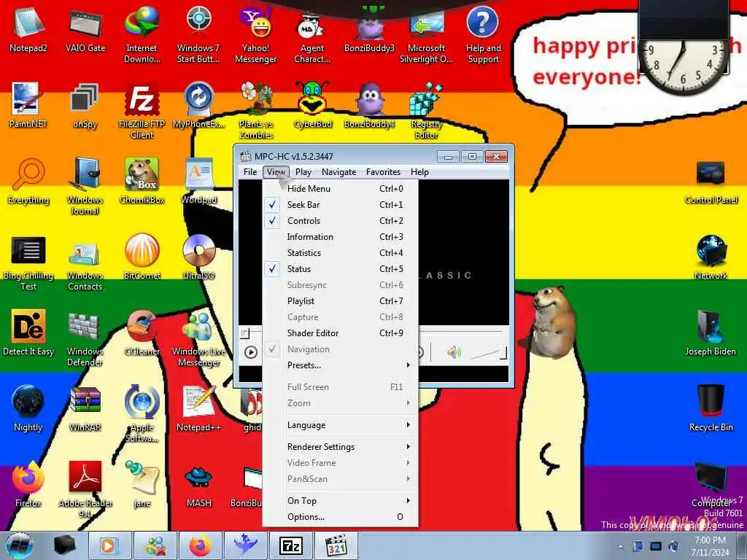Screen dimensions: 747x560
Task: Select the BitComet desktop icon
Action: coord(142,257)
